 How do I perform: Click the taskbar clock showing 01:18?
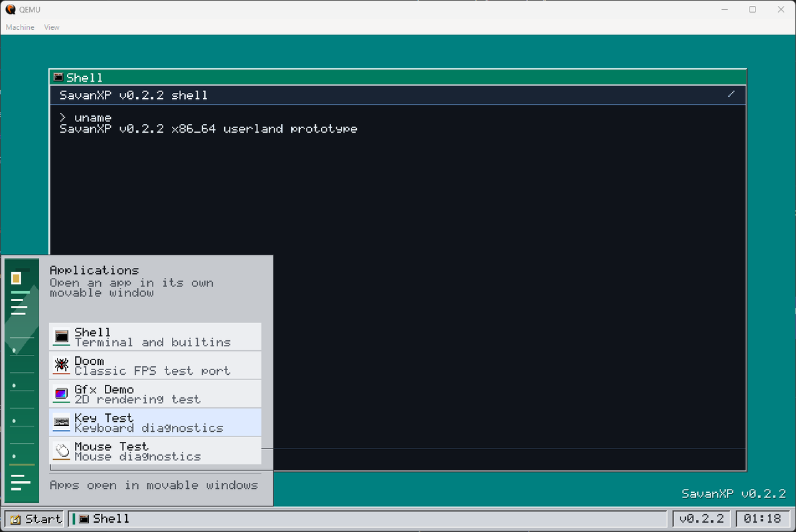762,519
